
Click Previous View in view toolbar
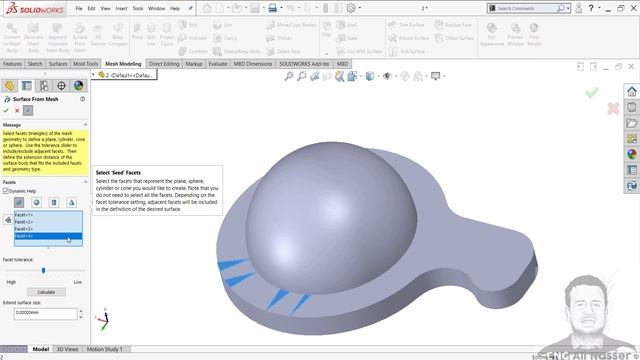pyautogui.click(x=314, y=76)
